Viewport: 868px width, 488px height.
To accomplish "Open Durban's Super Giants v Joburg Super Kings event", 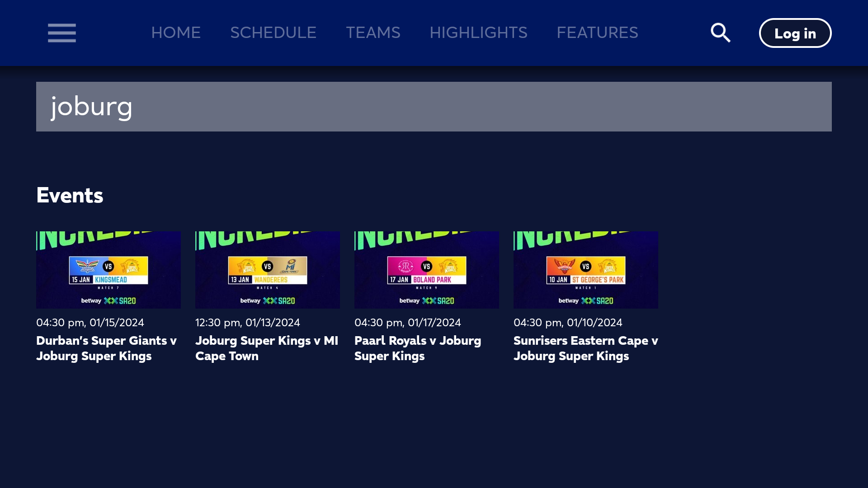I will click(107, 348).
